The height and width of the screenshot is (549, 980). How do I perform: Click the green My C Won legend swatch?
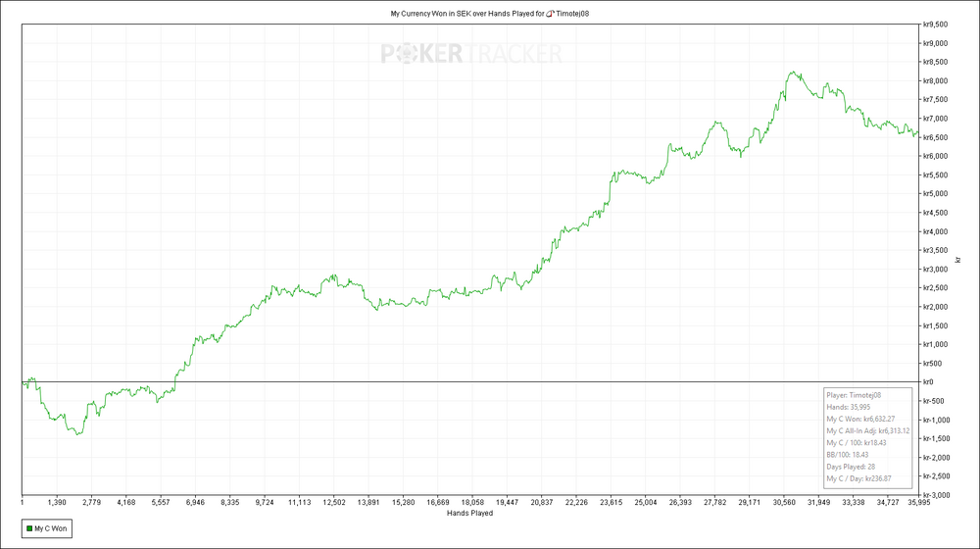[x=28, y=528]
